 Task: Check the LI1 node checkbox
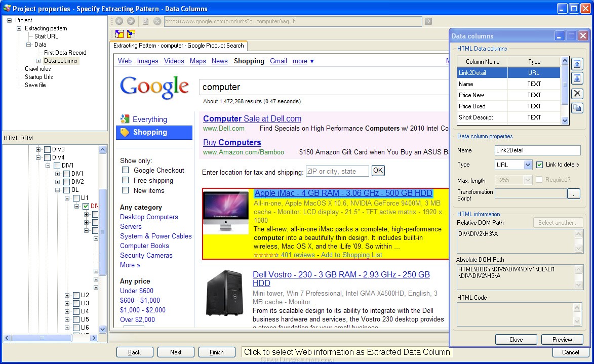(76, 198)
